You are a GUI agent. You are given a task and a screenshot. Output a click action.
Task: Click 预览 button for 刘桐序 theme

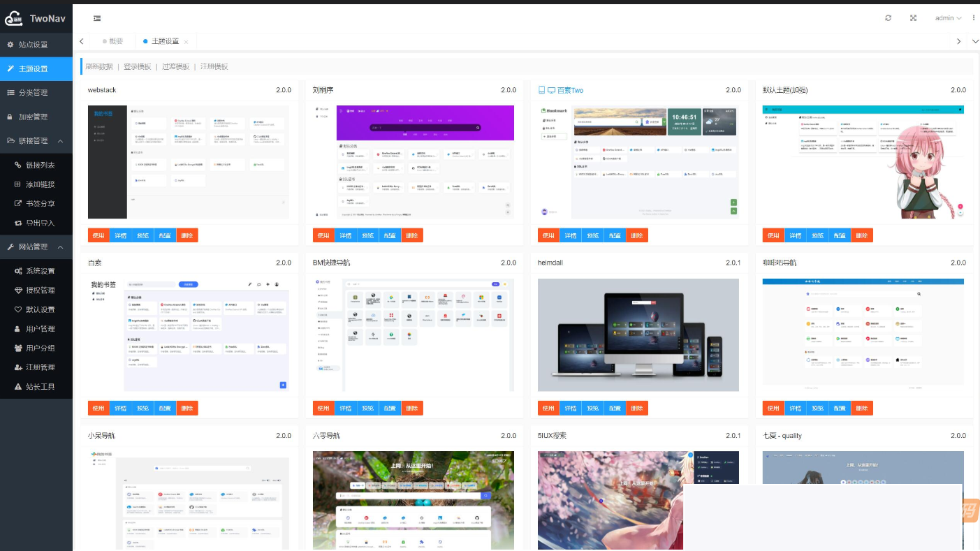367,235
